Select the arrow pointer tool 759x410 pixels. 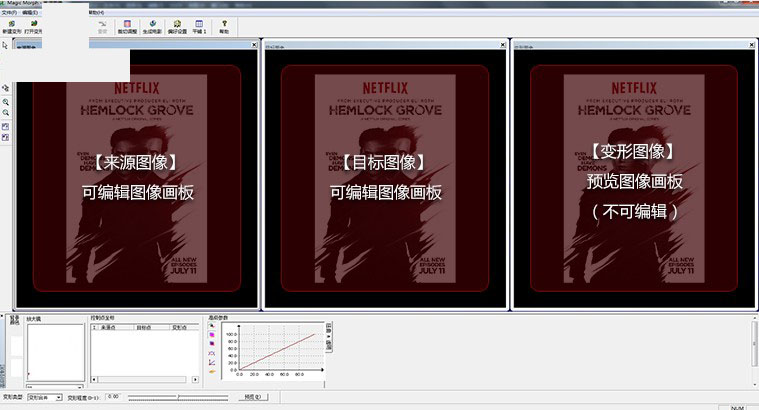[5, 46]
